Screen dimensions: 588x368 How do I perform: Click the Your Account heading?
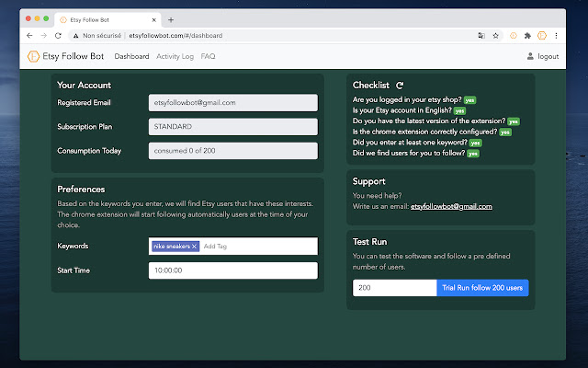pyautogui.click(x=84, y=86)
